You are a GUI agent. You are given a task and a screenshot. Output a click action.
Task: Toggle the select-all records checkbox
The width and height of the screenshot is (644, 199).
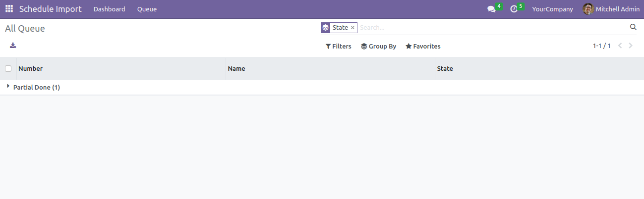pos(8,69)
